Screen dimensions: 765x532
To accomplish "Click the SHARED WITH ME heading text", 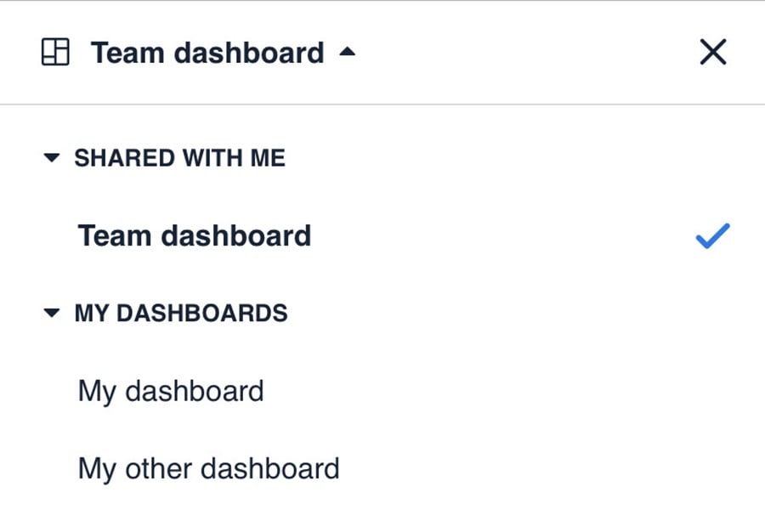I will (179, 158).
